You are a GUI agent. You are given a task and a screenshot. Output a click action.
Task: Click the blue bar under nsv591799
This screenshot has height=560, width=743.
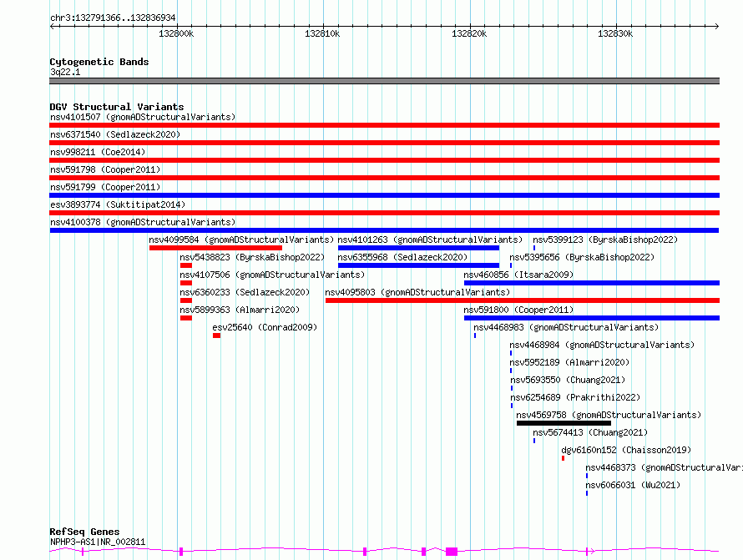coord(384,195)
